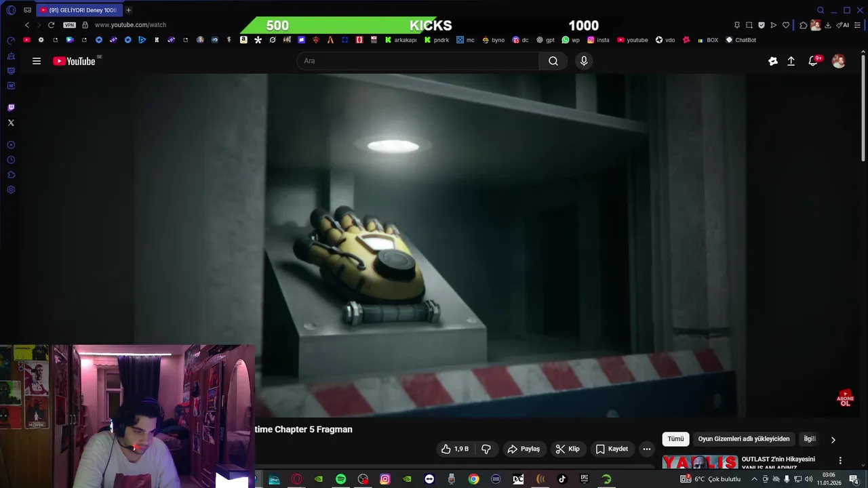The width and height of the screenshot is (868, 488).
Task: Open ad blocker shield icon
Action: tap(762, 25)
